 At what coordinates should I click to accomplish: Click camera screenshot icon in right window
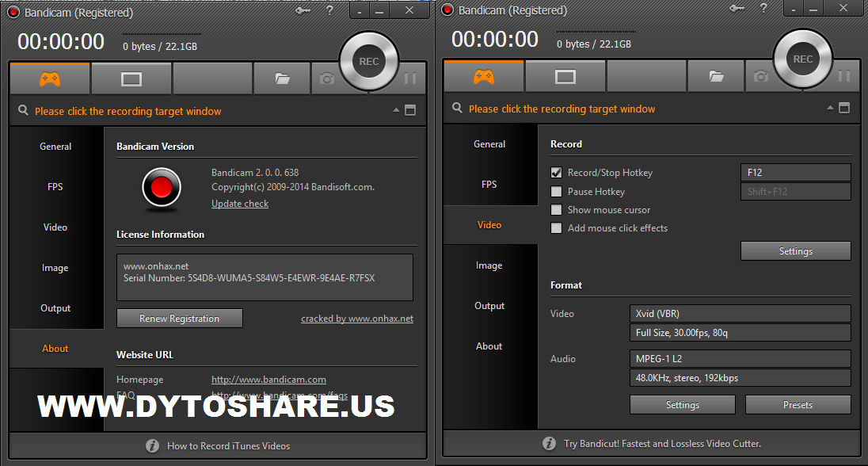[x=761, y=76]
